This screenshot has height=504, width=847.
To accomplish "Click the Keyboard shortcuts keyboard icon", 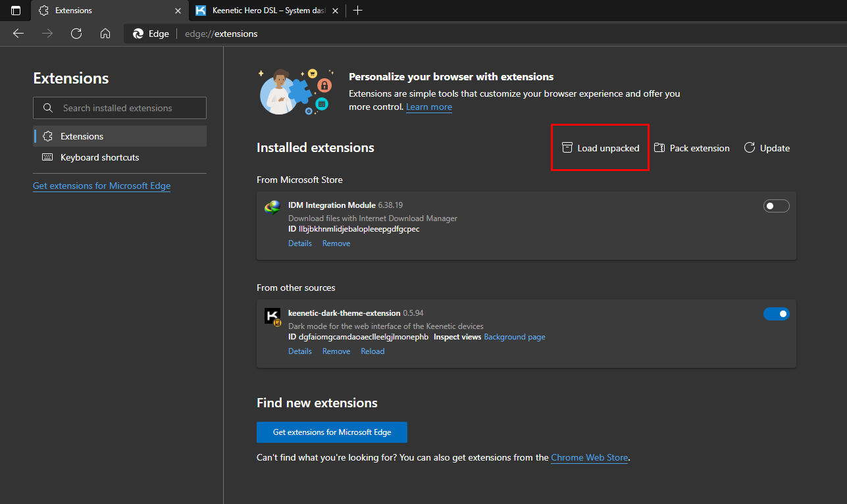I will point(47,157).
